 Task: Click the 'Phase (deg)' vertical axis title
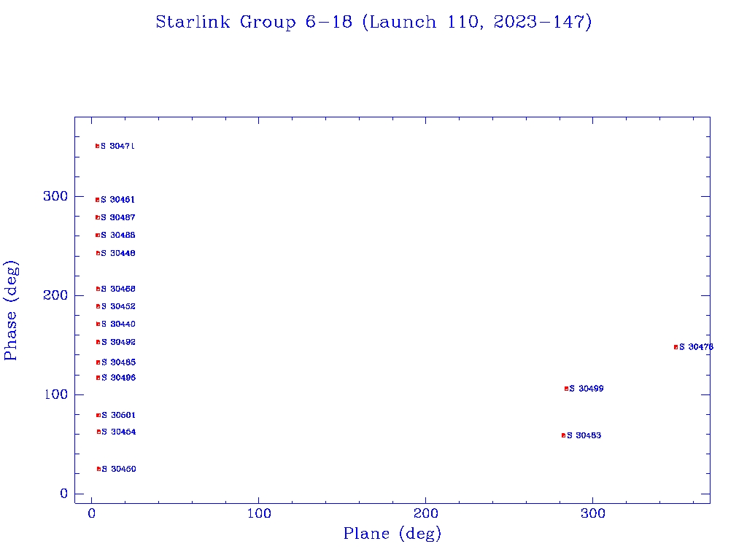tap(10, 311)
